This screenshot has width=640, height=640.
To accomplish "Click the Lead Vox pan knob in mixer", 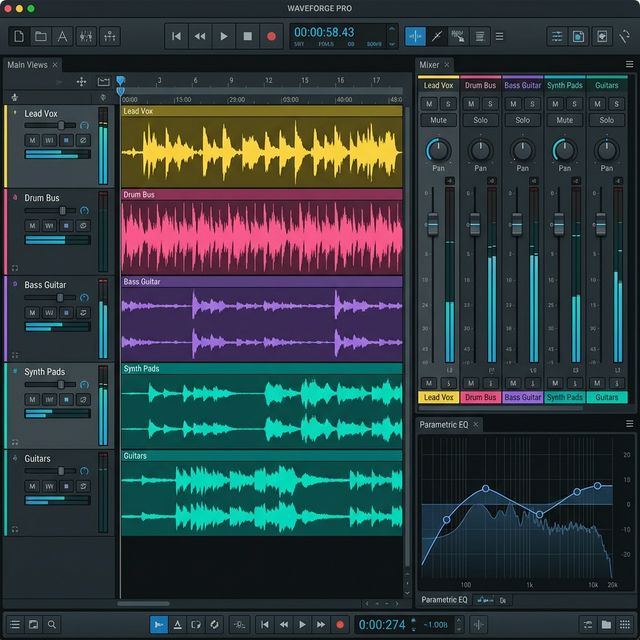I will click(438, 150).
